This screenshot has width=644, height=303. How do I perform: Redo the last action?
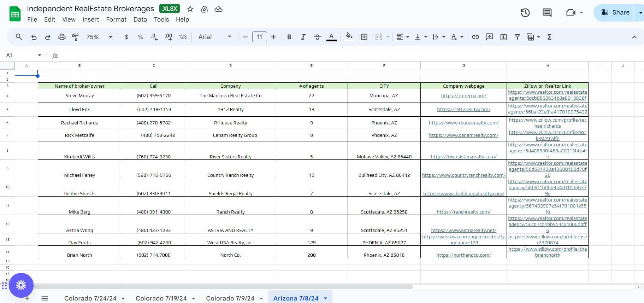tap(48, 37)
